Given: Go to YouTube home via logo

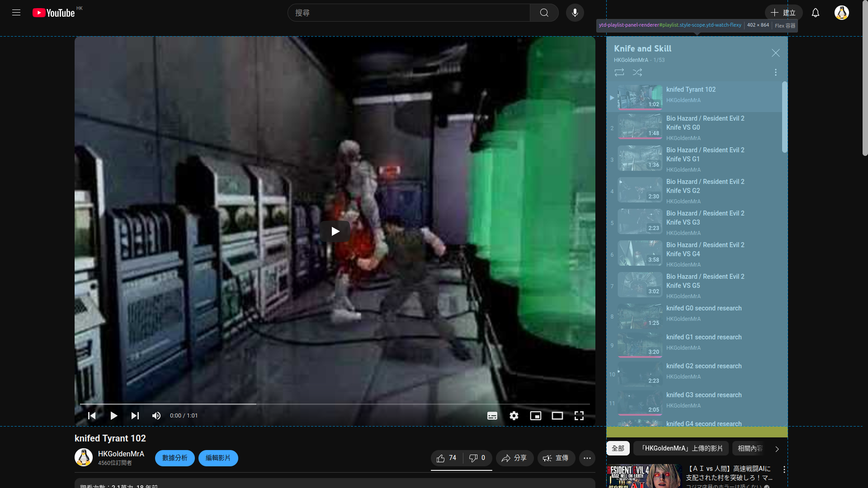Looking at the screenshot, I should pos(54,13).
